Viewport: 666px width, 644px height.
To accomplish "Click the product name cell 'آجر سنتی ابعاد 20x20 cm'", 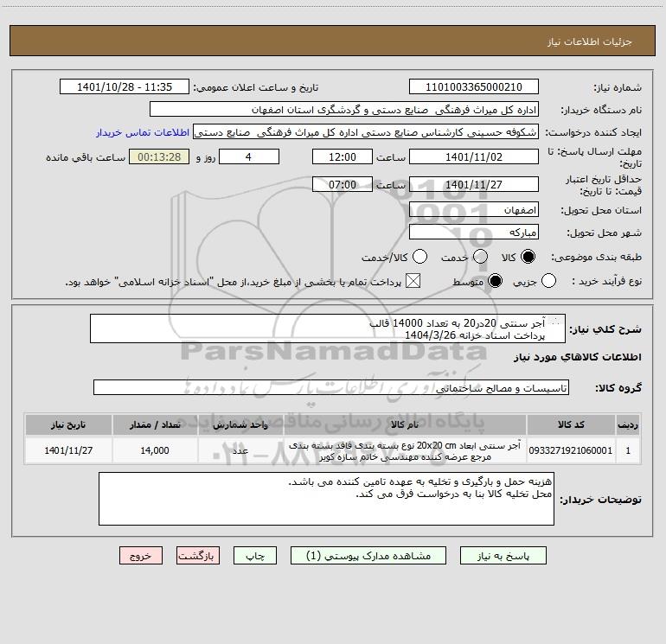I will tap(405, 451).
